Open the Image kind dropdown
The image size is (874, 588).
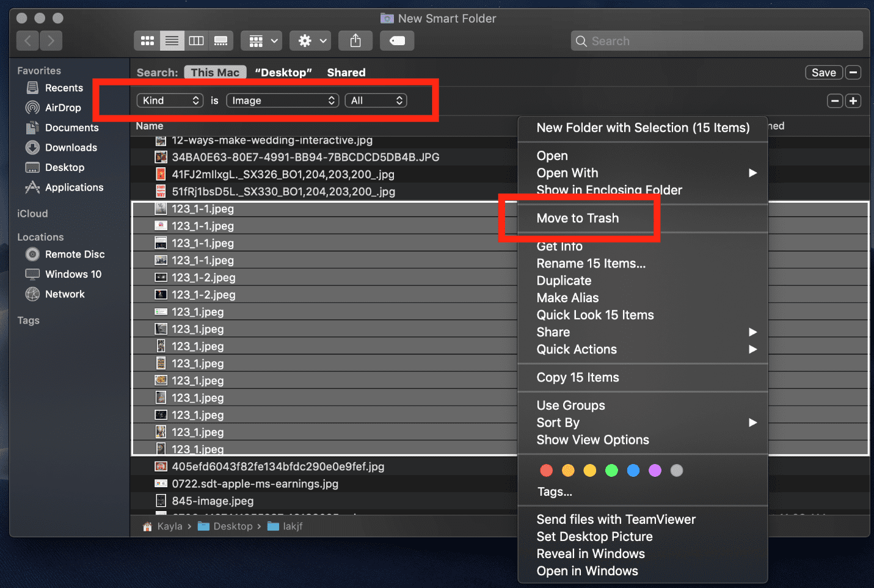(282, 100)
